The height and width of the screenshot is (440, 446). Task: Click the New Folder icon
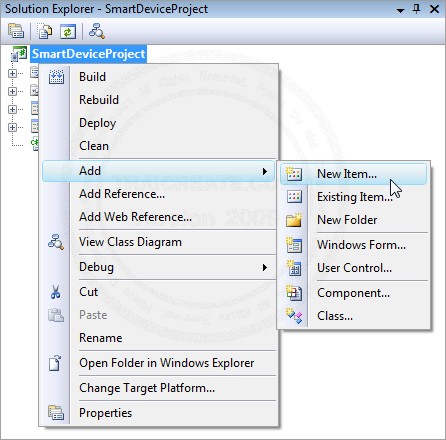pyautogui.click(x=294, y=220)
